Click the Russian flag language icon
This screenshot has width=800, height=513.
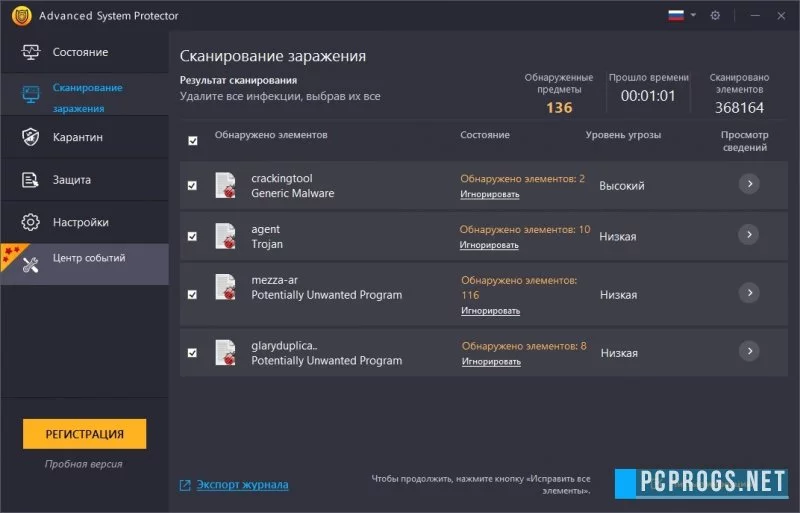click(676, 15)
